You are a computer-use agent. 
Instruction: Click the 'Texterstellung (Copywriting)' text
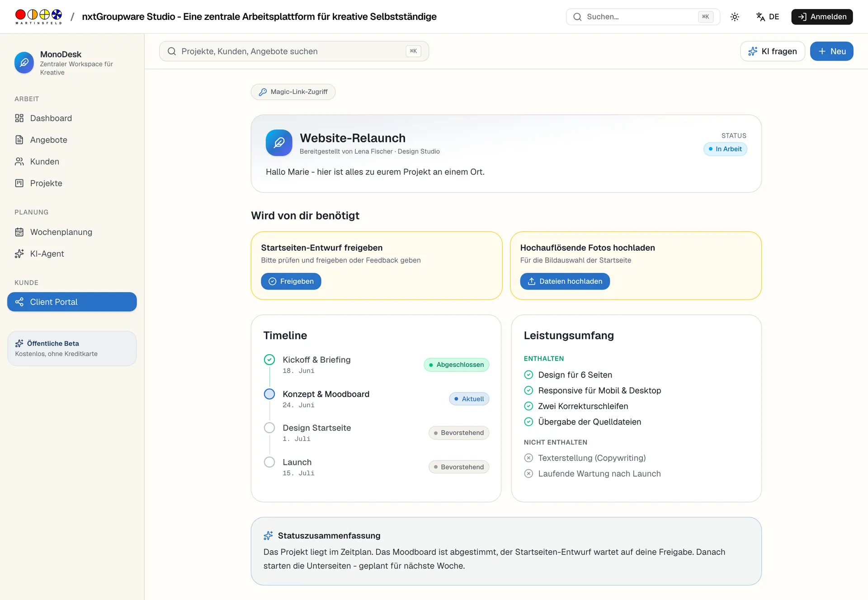point(592,458)
